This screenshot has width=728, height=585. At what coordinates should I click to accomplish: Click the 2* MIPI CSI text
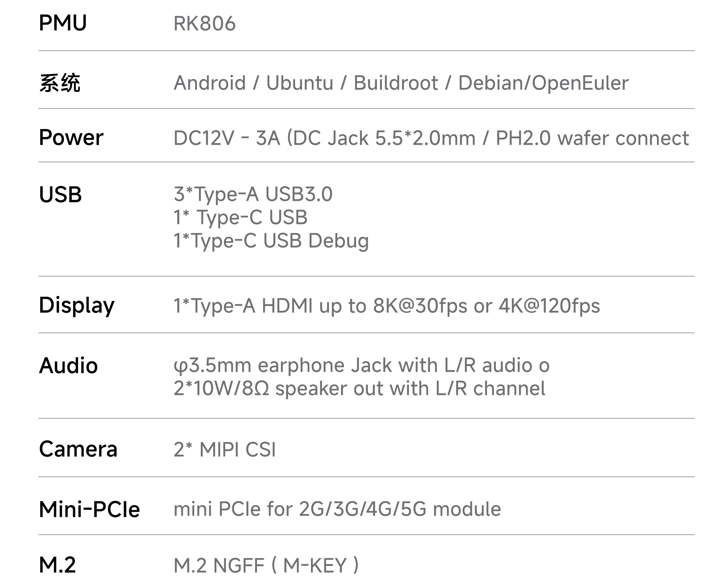click(225, 450)
